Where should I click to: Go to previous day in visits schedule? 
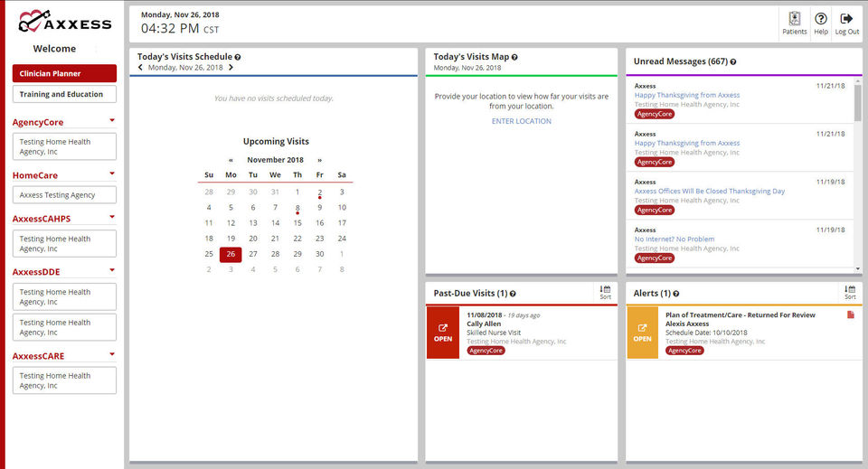coord(141,68)
